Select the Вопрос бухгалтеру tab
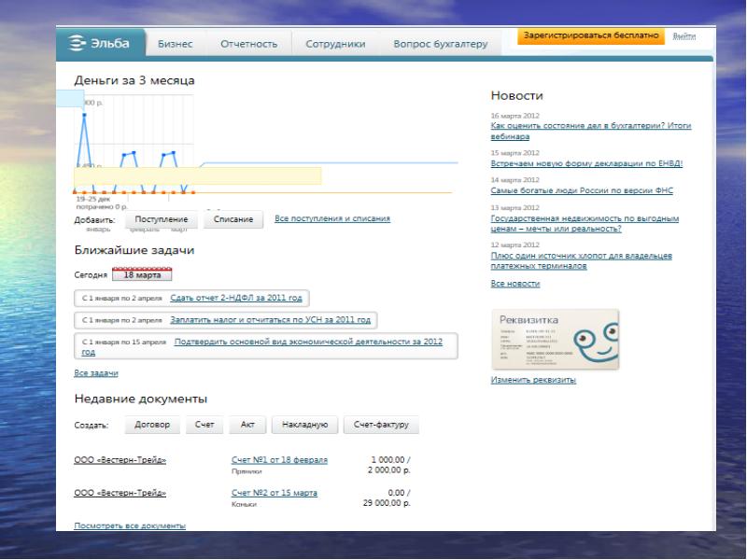The image size is (747, 560). (x=440, y=44)
